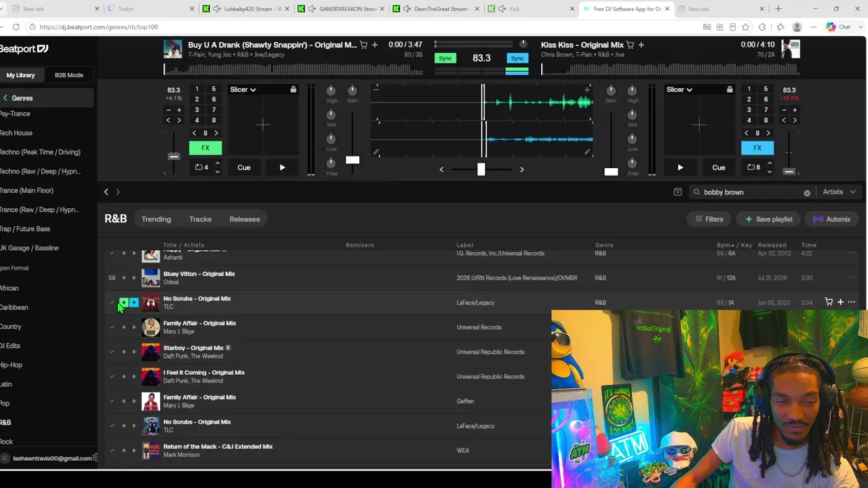Load I Feel It Coming to right deck
The image size is (868, 488).
pyautogui.click(x=134, y=376)
